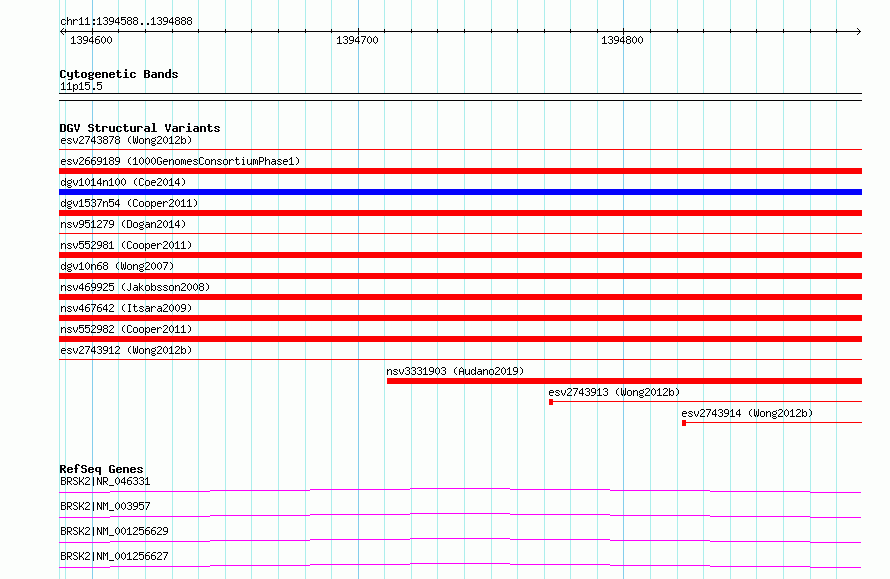This screenshot has height=579, width=890.
Task: Click the red nsv552982 variant bar
Action: pyautogui.click(x=460, y=339)
